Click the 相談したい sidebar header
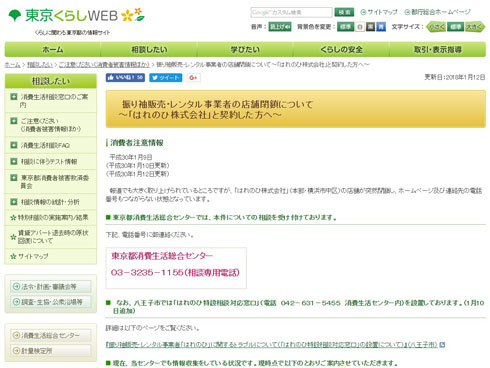The image size is (490, 368). pos(51,81)
